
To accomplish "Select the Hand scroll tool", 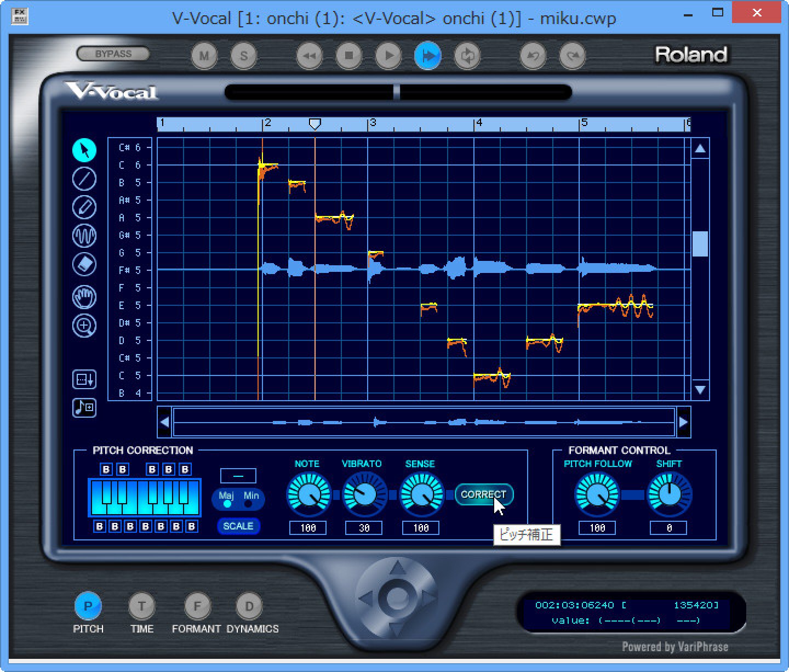I will coord(84,297).
